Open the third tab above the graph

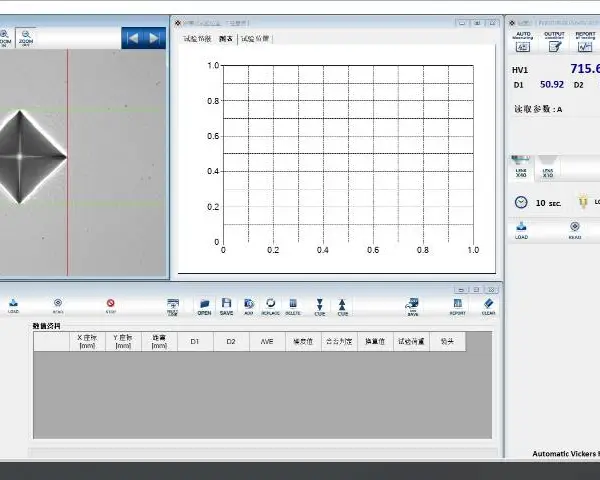click(255, 39)
